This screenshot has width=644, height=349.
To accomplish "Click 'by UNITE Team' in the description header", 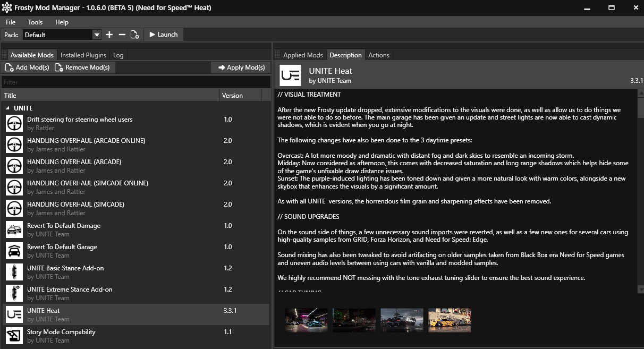I will coord(330,81).
